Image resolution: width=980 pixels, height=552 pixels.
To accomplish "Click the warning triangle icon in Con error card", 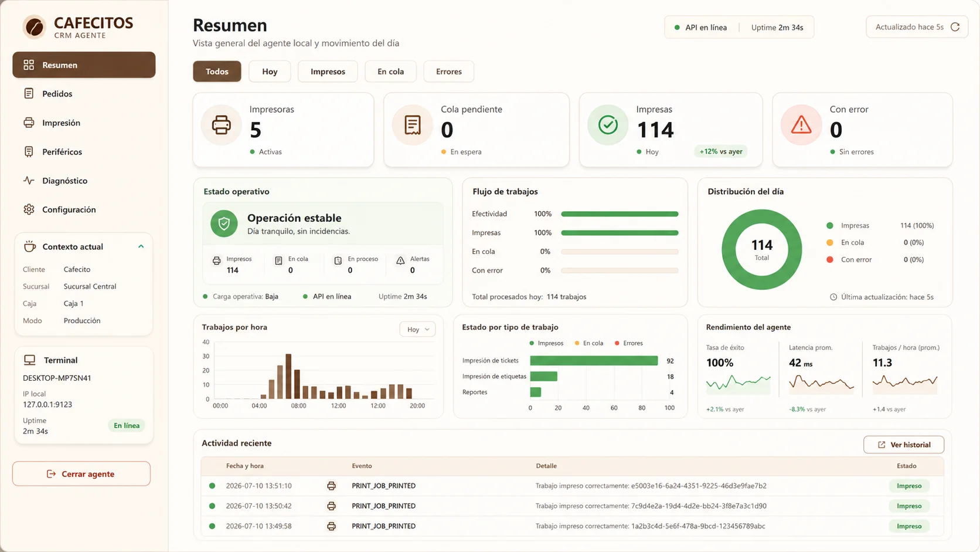I will pos(801,125).
